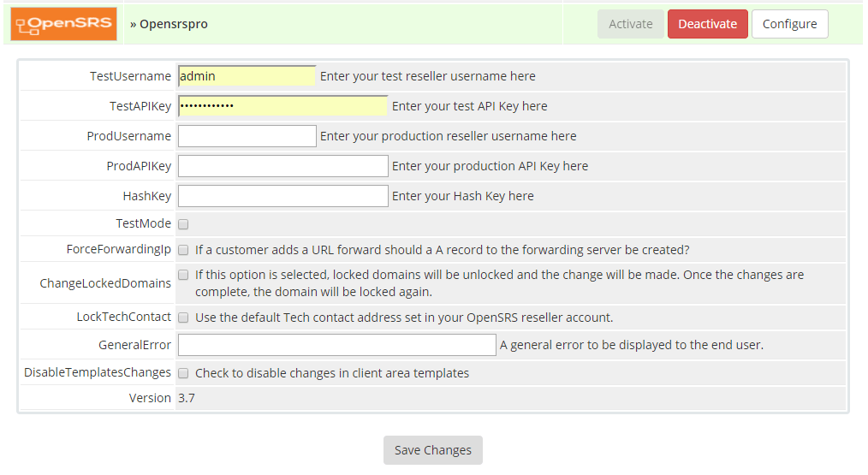Click the ProdAPIKey input field

[x=282, y=165]
